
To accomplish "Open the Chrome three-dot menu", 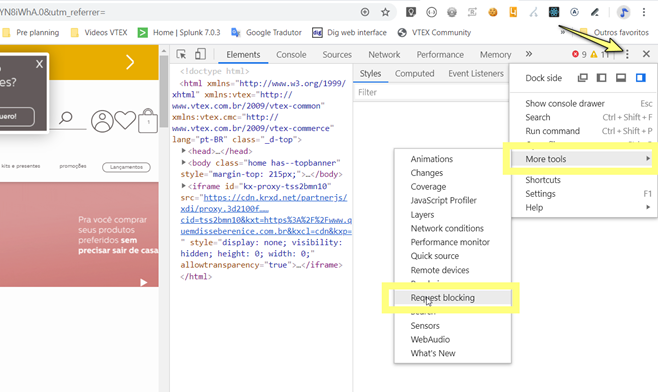I will (x=644, y=12).
